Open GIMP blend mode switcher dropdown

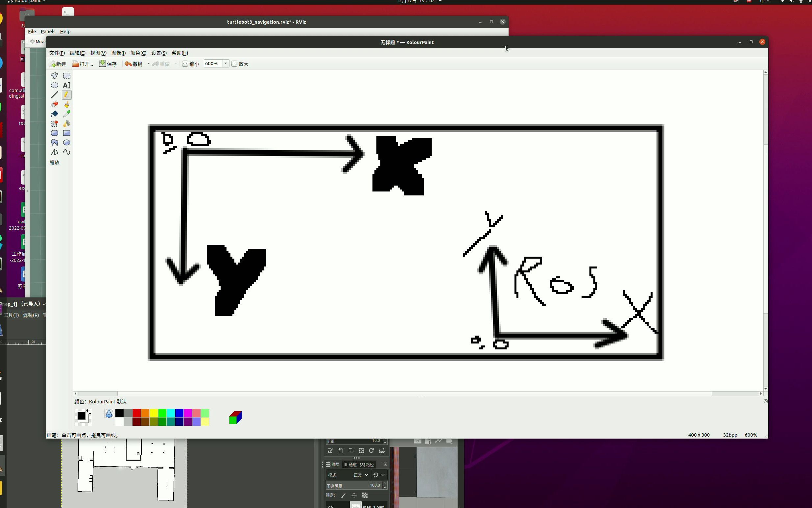379,475
